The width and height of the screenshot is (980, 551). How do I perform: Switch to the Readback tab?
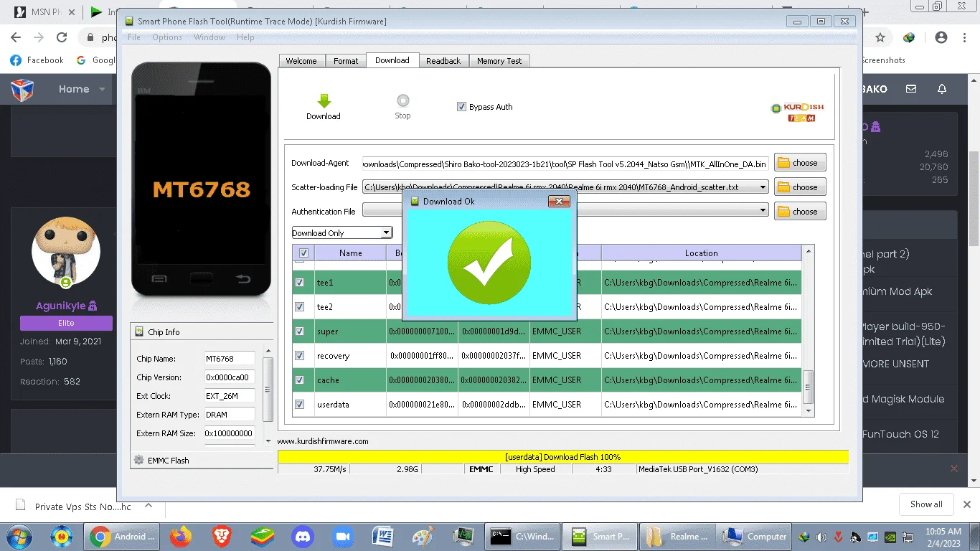pyautogui.click(x=443, y=61)
